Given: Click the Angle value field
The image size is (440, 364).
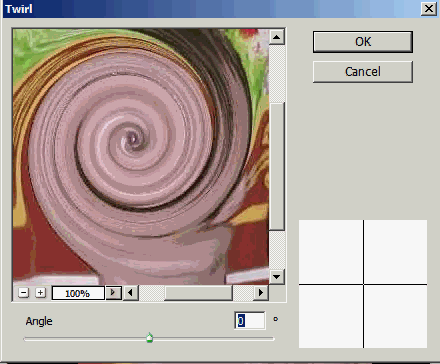Looking at the screenshot, I should pos(250,321).
